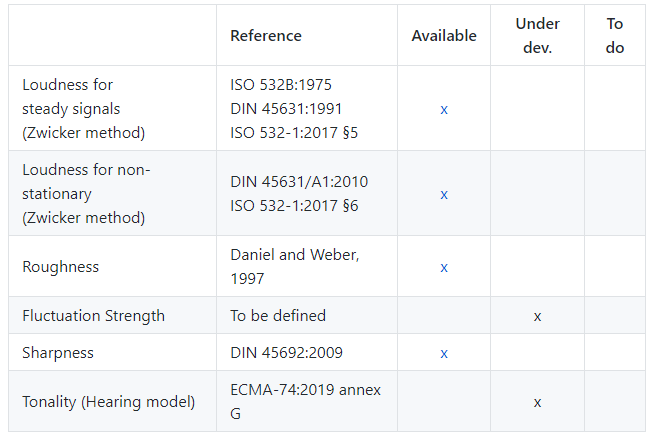Open the Sharpness availability x link
Image resolution: width=656 pixels, height=447 pixels.
(444, 354)
